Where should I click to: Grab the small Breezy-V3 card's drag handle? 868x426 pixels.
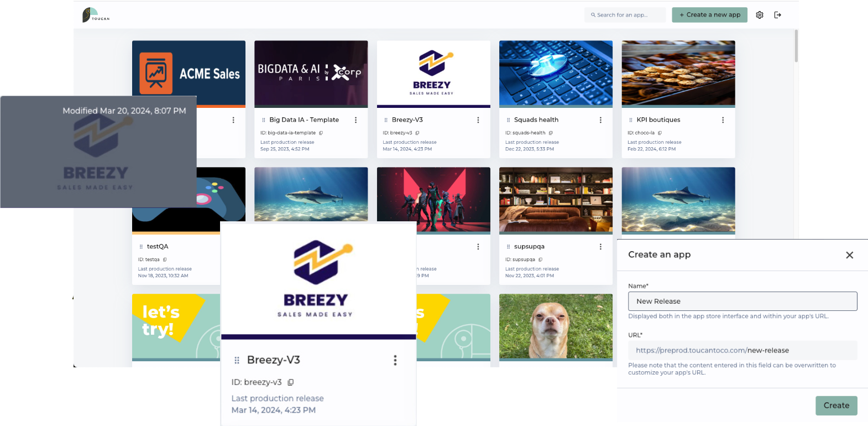[386, 120]
